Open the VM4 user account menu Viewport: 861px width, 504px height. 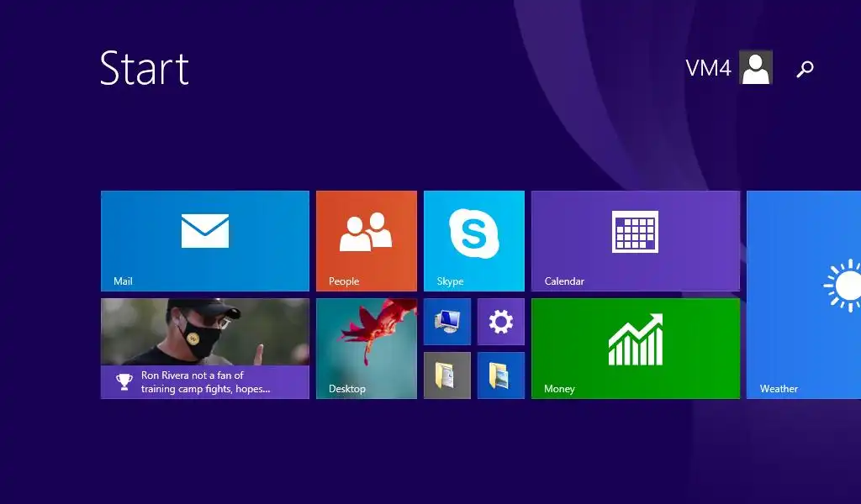tap(729, 67)
